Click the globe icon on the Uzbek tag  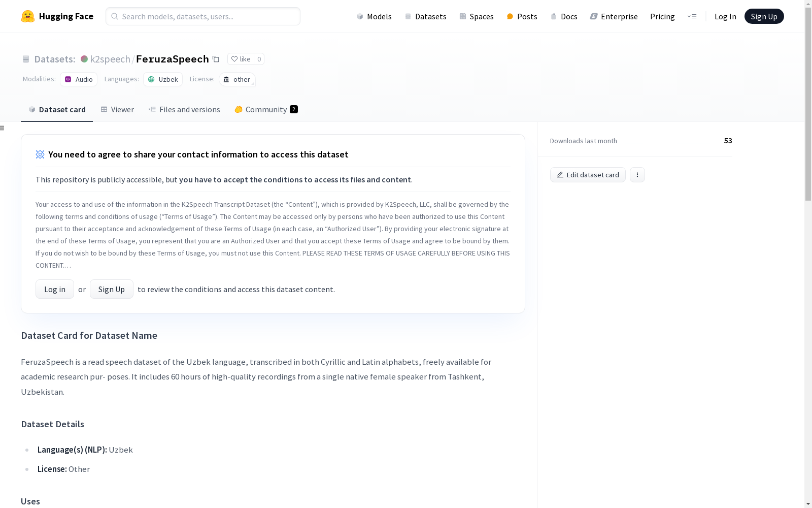pyautogui.click(x=151, y=79)
